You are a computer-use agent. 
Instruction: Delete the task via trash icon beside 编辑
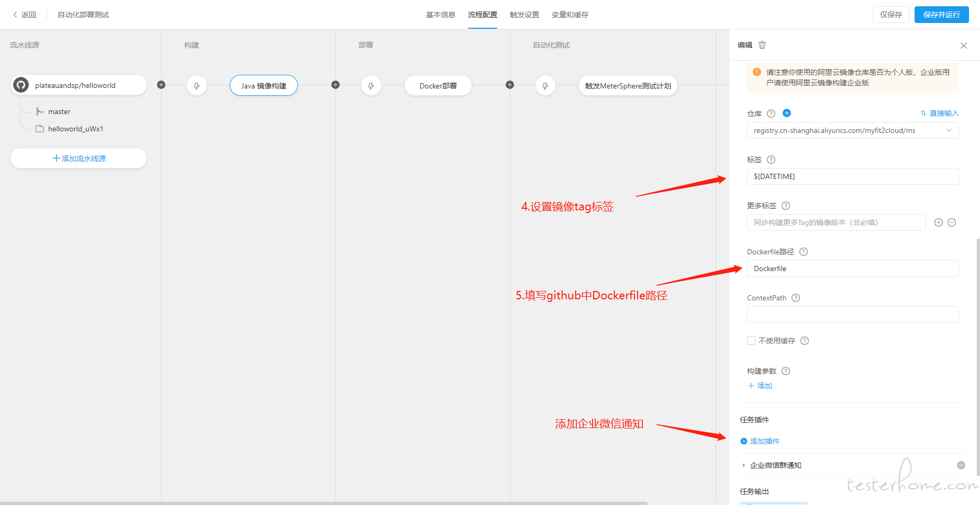coord(762,45)
